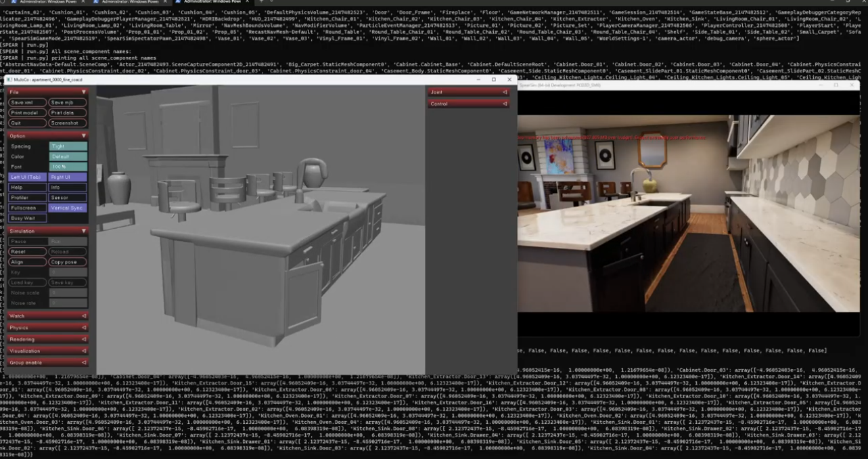868x459 pixels.
Task: Click the Print model button
Action: 28,112
